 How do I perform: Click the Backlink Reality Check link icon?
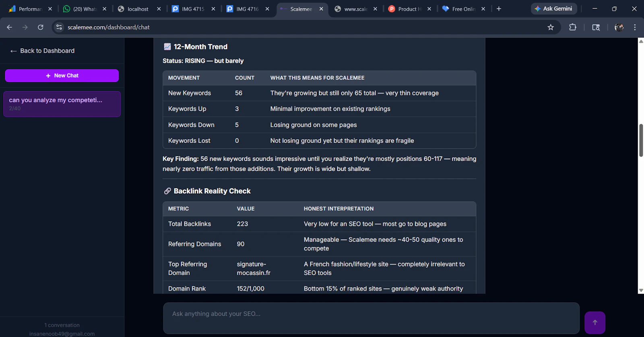(x=167, y=191)
